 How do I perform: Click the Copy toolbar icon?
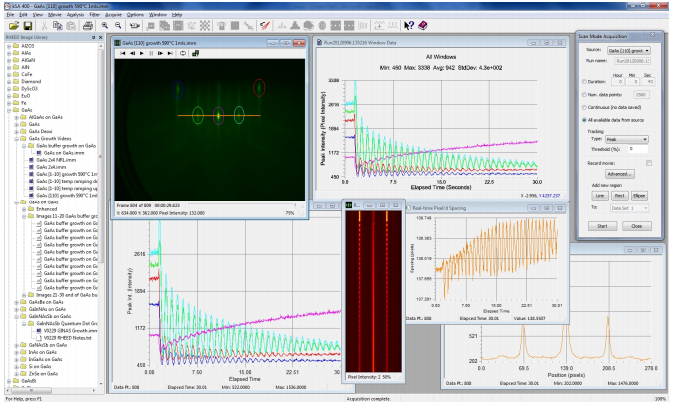pos(57,26)
